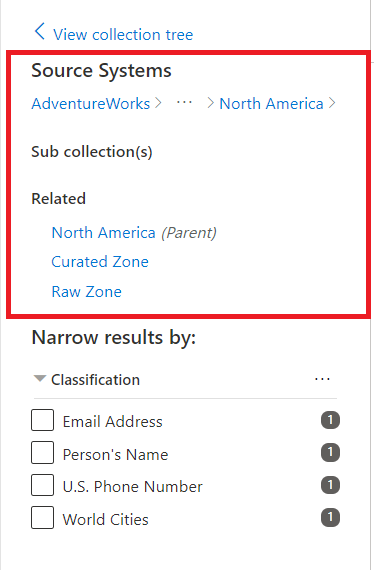Open the Raw Zone related collection
Viewport: 374px width, 570px height.
[87, 292]
